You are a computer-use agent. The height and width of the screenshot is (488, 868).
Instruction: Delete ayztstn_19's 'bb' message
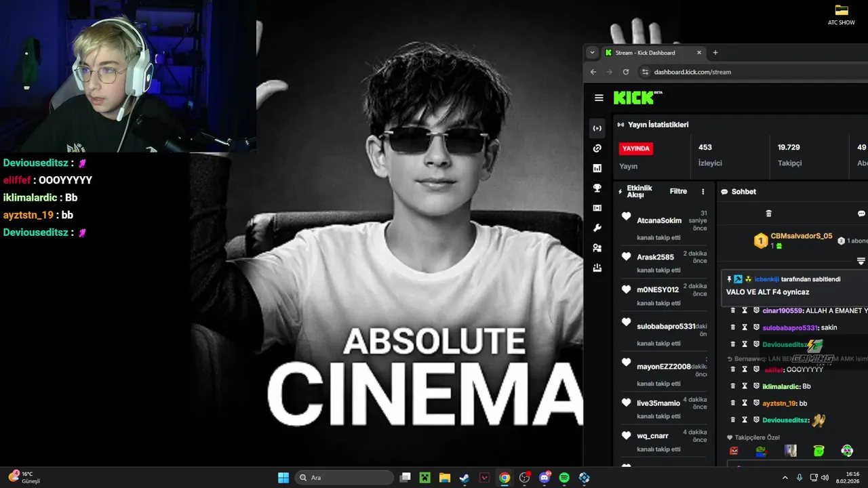click(x=732, y=403)
